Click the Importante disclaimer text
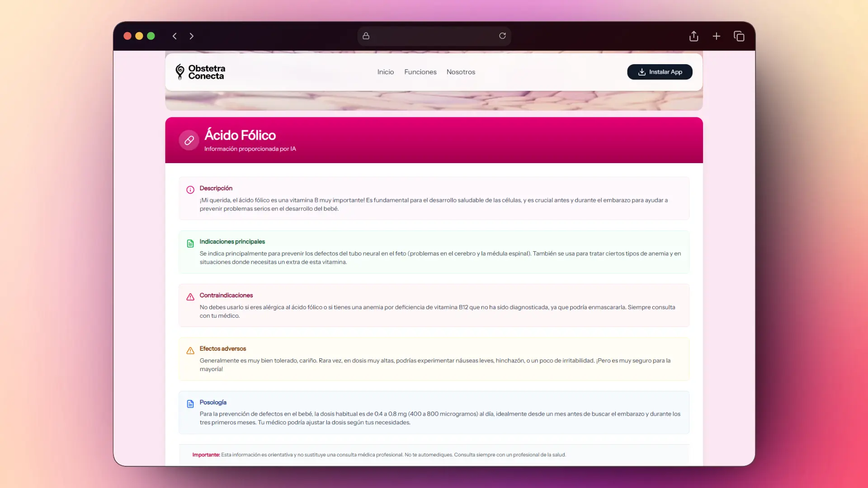The image size is (868, 488). coord(379,455)
